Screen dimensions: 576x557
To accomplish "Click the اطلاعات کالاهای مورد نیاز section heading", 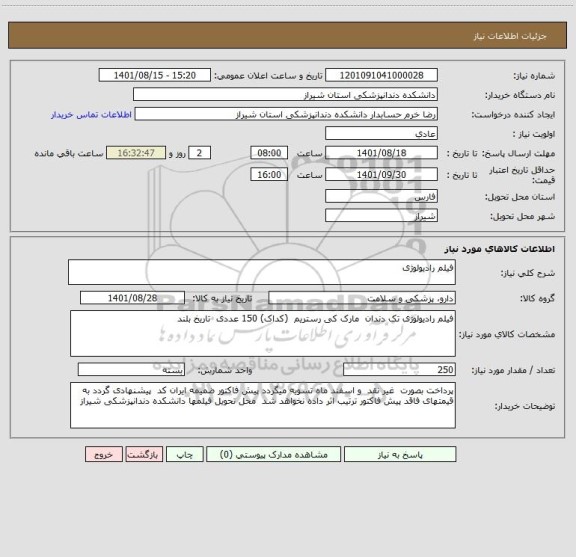I will click(500, 249).
